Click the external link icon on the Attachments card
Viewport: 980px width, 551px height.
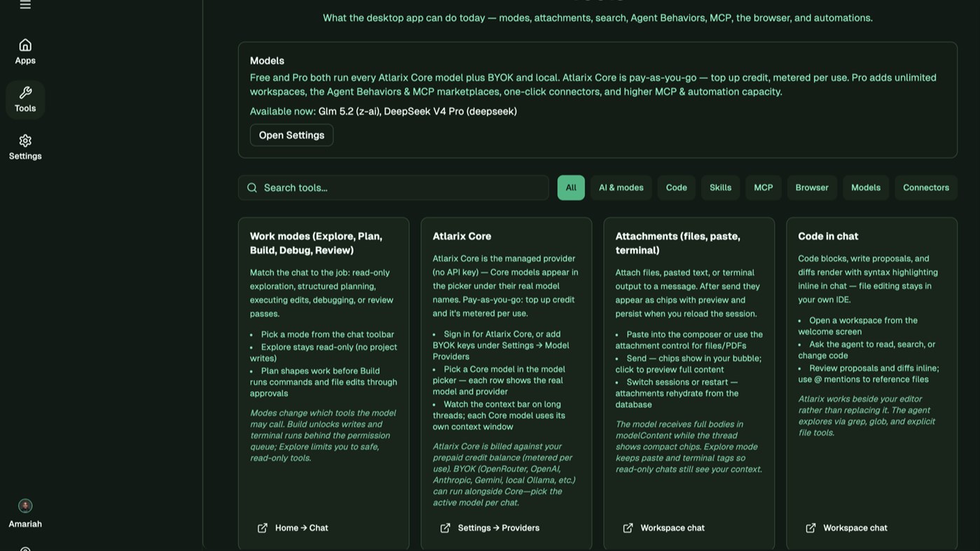click(628, 528)
